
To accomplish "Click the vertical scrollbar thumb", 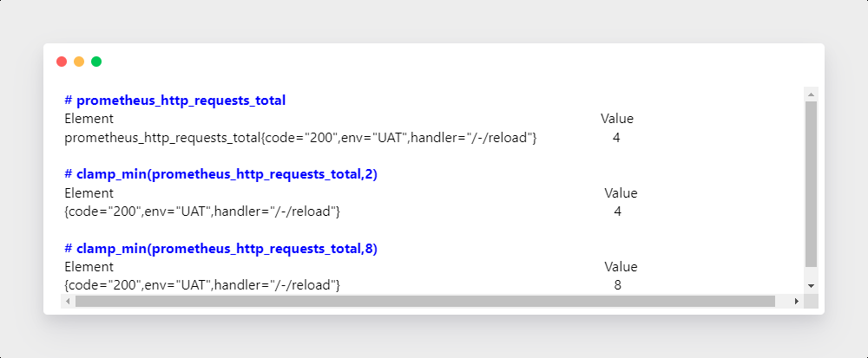I will coord(811,184).
